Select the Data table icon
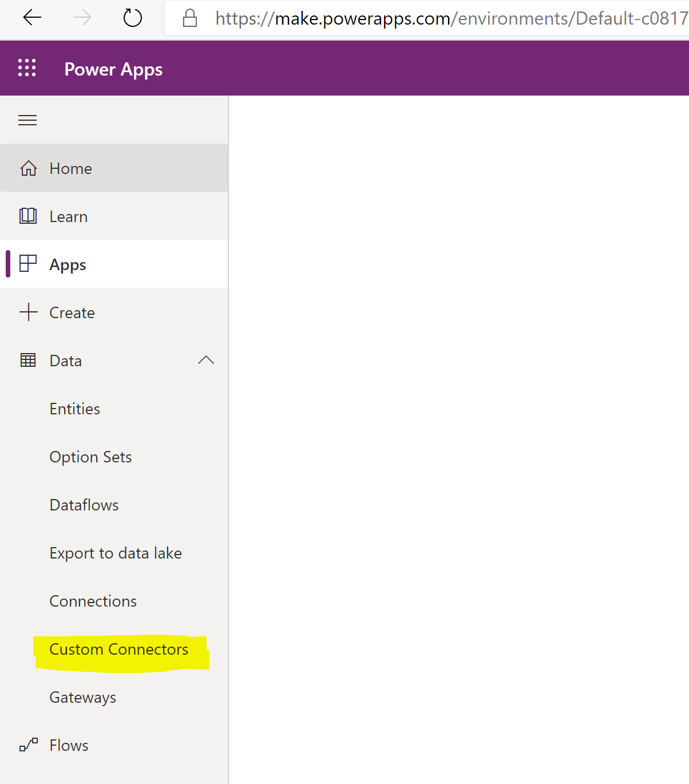This screenshot has height=784, width=689. [27, 360]
